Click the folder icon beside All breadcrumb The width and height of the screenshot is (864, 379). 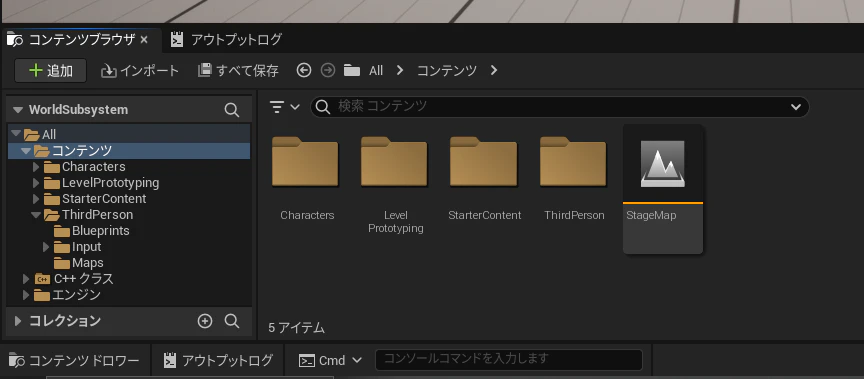coord(352,71)
